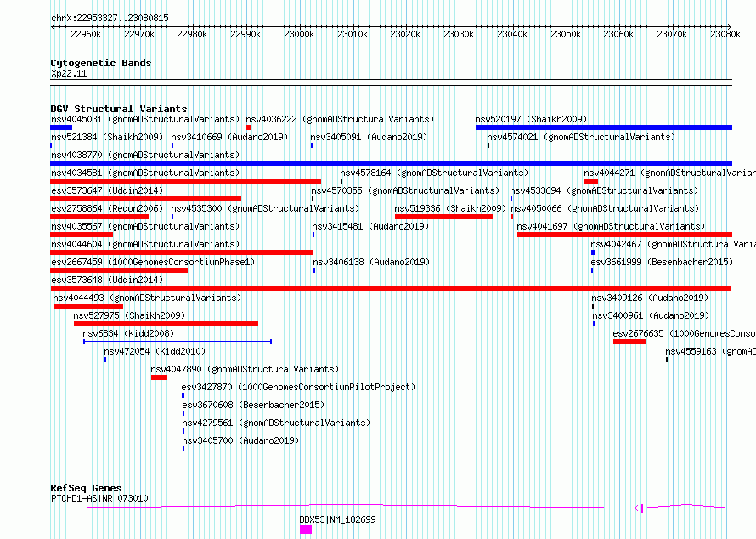Click nsv4533694 variant label
The width and height of the screenshot is (756, 539).
[x=604, y=190]
